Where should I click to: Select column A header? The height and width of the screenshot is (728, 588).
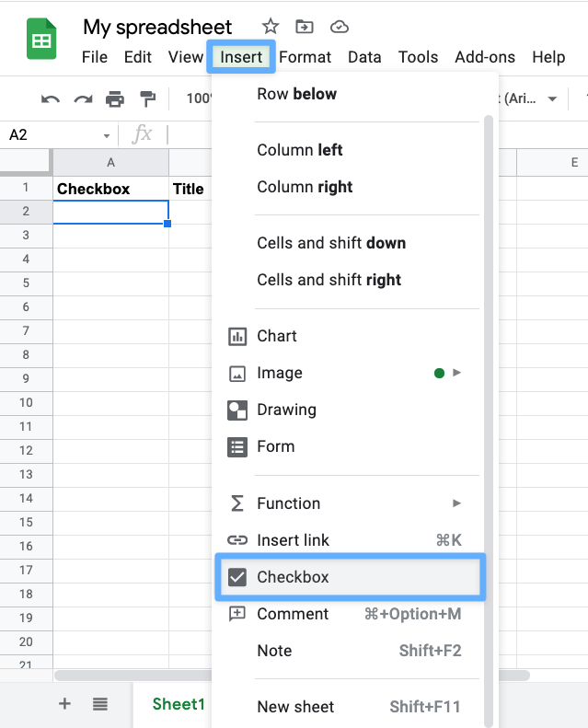111,163
